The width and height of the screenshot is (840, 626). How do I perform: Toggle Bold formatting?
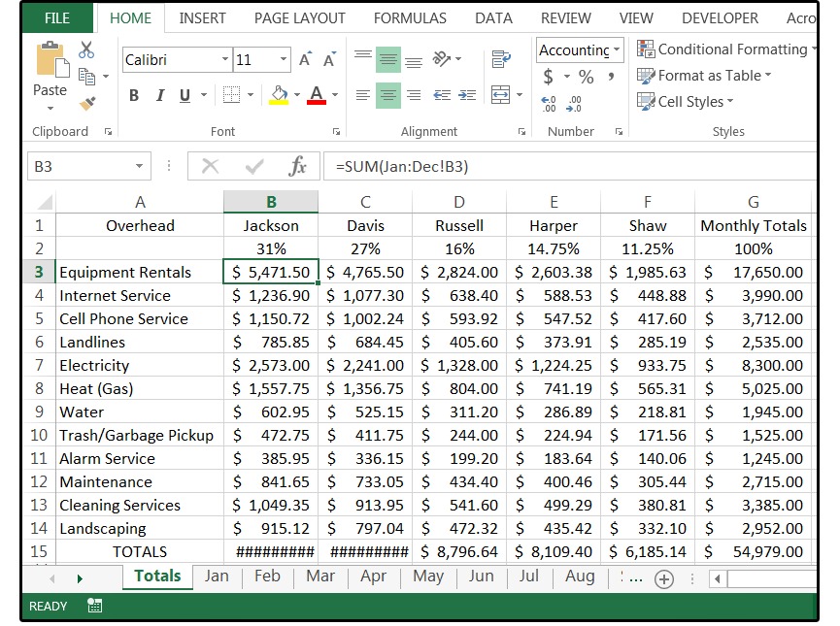[134, 95]
